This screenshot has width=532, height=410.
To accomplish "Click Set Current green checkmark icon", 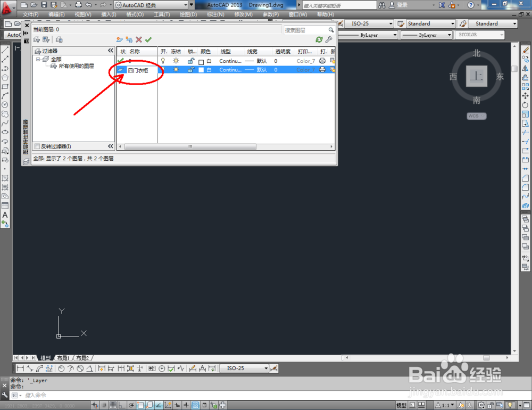I will click(148, 40).
